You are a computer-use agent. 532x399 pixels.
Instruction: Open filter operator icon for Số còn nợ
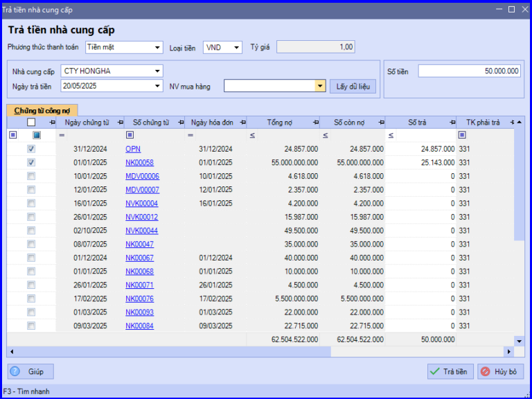coord(325,135)
